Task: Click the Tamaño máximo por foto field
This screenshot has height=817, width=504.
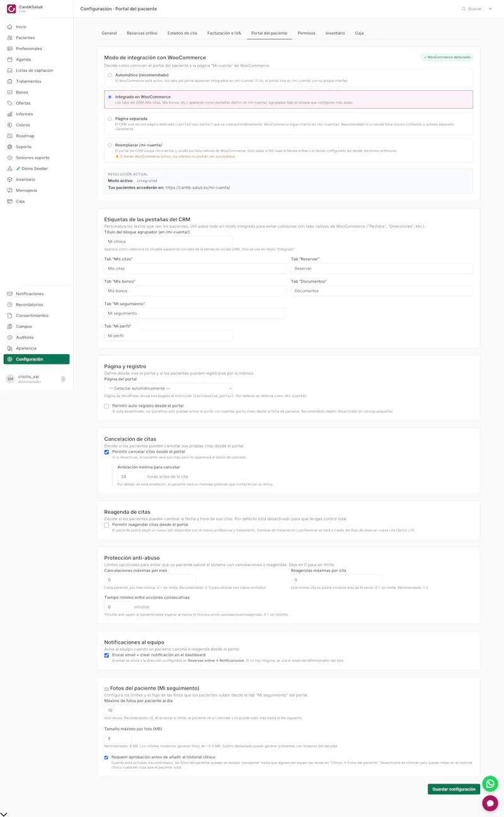Action: pos(118,738)
